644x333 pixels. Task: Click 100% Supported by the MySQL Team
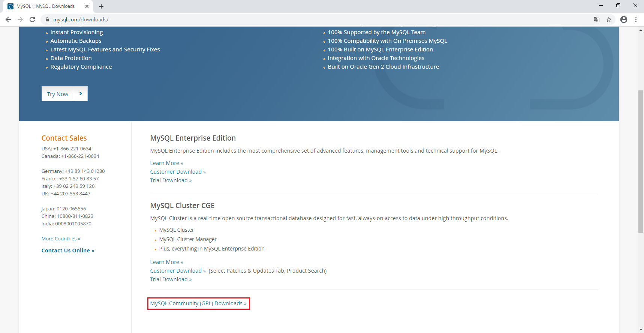(x=377, y=32)
